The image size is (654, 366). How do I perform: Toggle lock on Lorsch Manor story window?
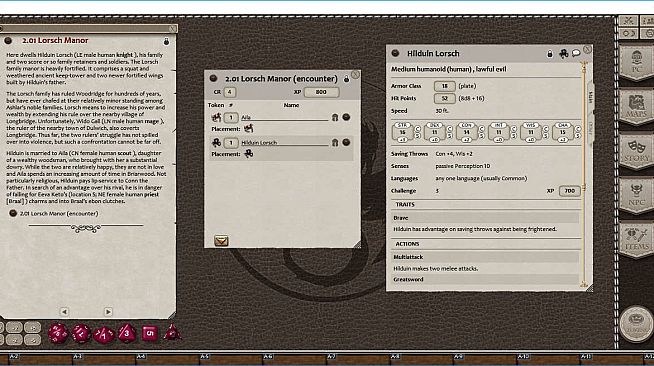click(x=166, y=41)
